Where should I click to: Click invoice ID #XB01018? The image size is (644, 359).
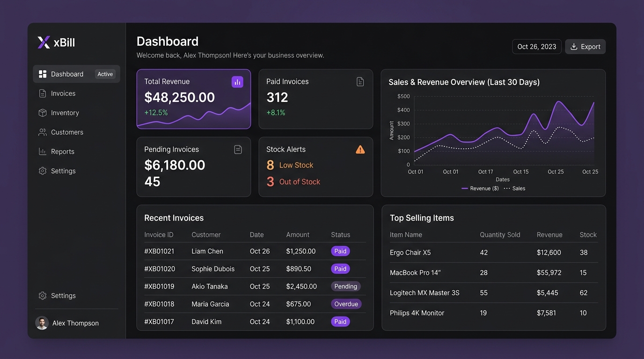click(159, 304)
